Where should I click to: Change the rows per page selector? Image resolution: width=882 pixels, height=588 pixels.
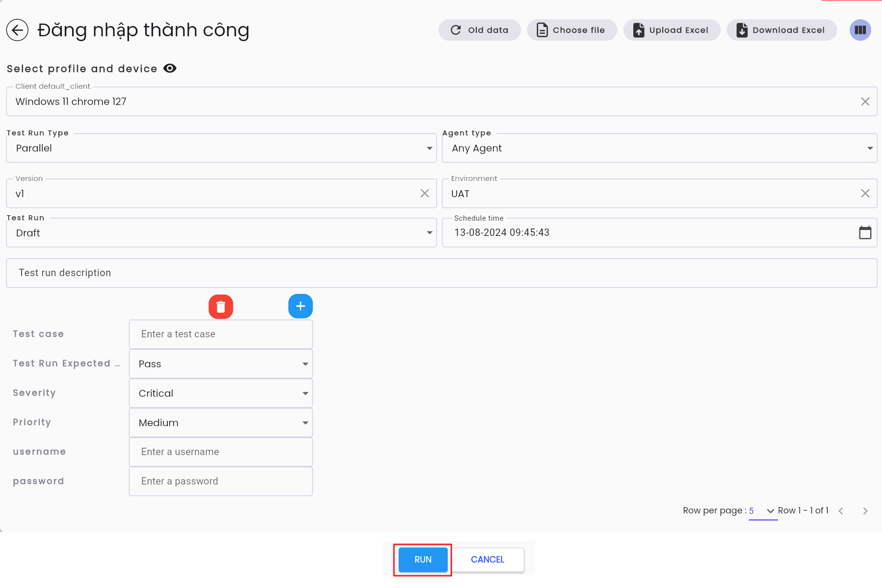pos(762,511)
